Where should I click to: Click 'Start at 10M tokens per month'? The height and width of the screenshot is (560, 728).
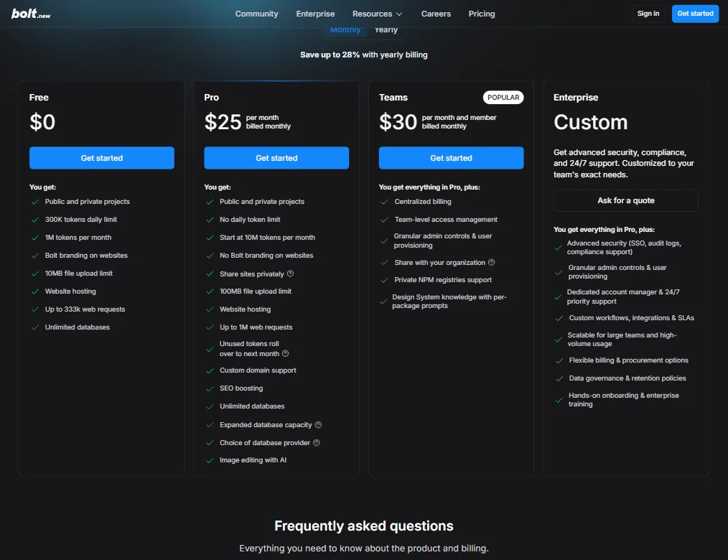click(x=267, y=237)
